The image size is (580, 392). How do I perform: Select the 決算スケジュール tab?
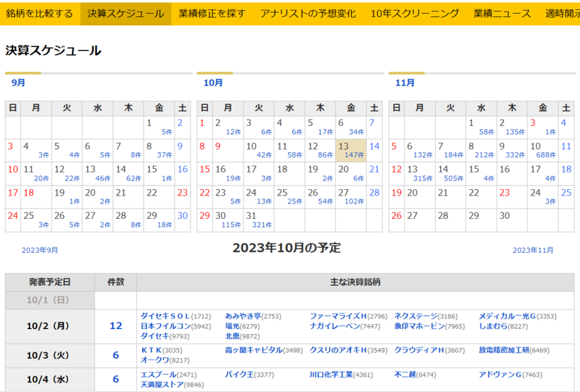click(125, 14)
